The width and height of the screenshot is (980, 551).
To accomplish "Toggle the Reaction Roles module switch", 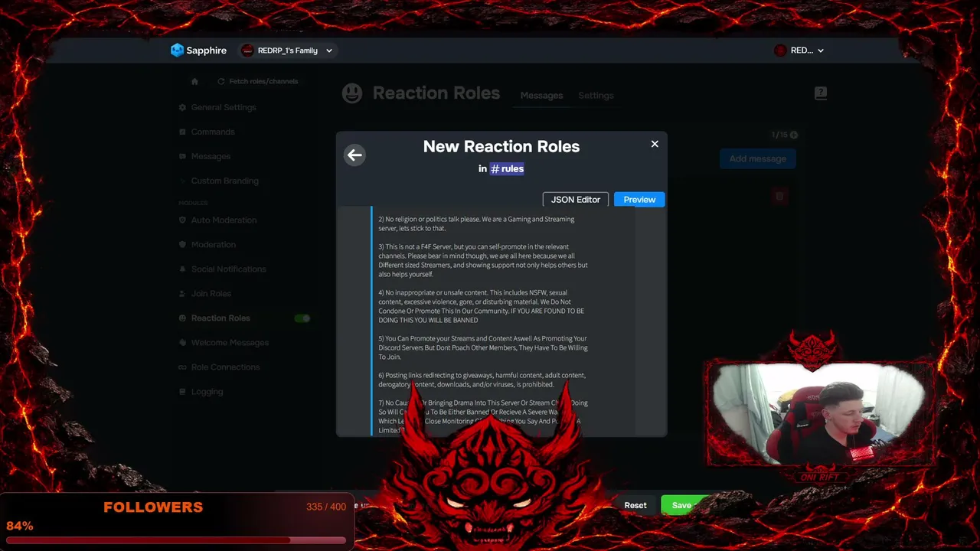I will tap(302, 318).
